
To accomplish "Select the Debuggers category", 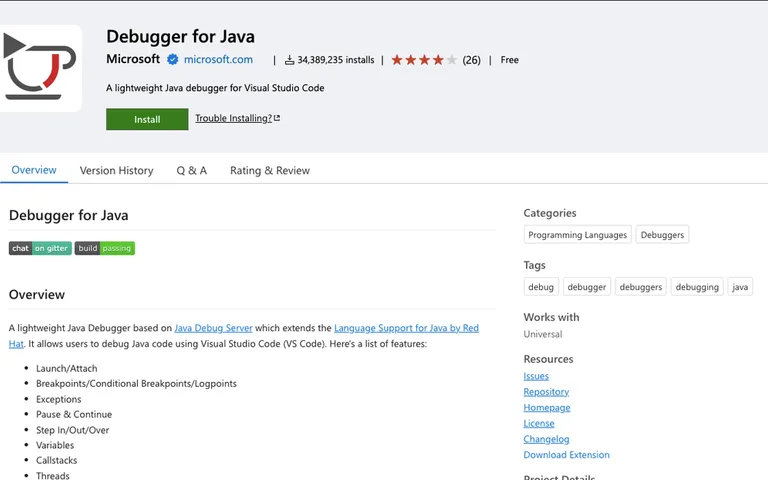I will [x=662, y=235].
